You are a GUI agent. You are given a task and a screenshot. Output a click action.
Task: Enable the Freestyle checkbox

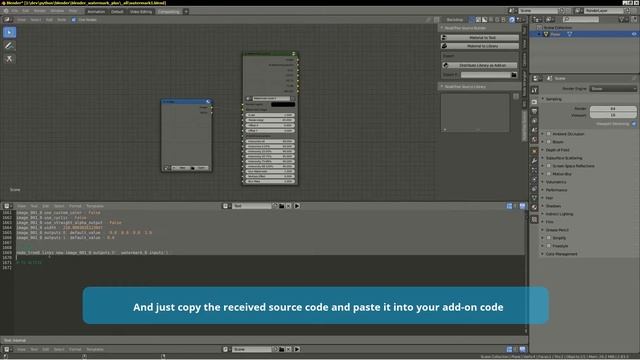[549, 246]
